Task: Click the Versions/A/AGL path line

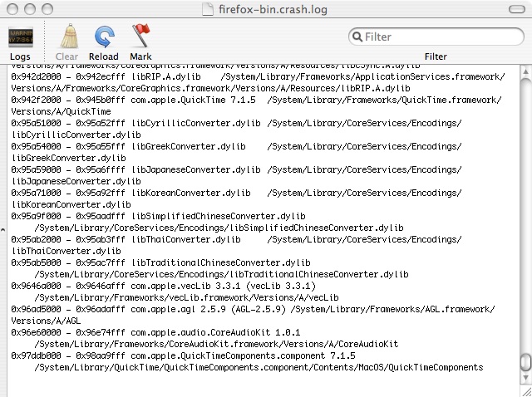Action: click(x=46, y=321)
